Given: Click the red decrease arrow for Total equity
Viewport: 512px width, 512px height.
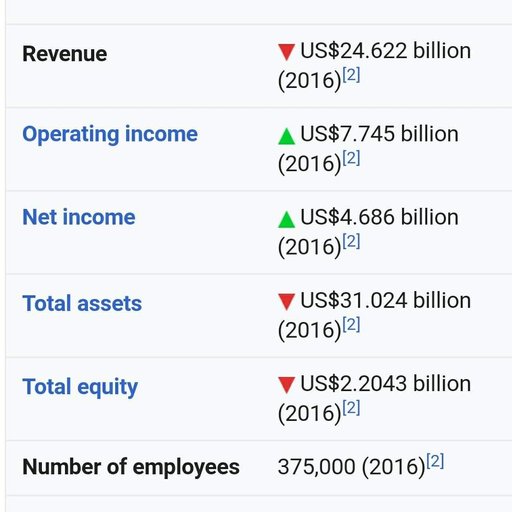Looking at the screenshot, I should coord(286,385).
